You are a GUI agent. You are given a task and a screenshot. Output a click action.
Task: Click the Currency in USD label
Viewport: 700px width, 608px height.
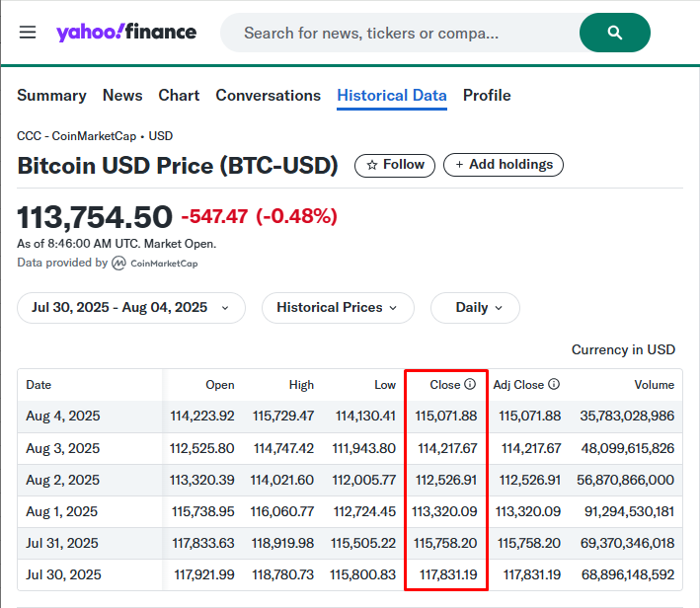[623, 350]
